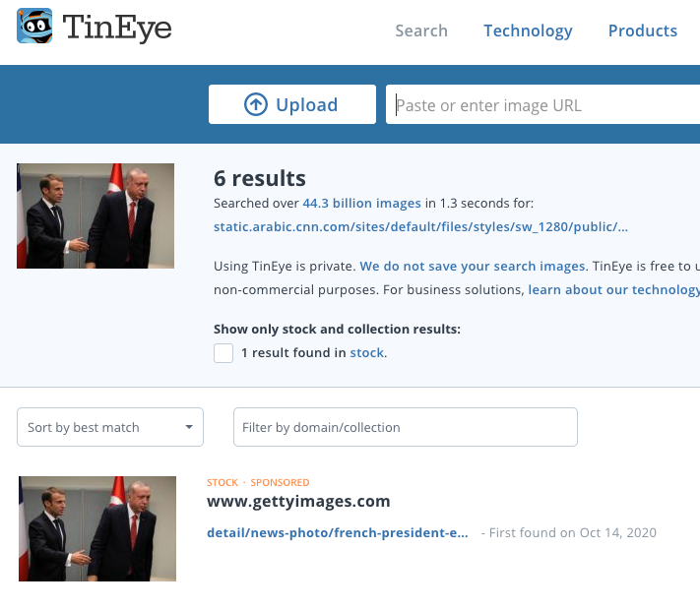The height and width of the screenshot is (610, 700).
Task: Expand the Sort by best match dropdown
Action: 110,427
